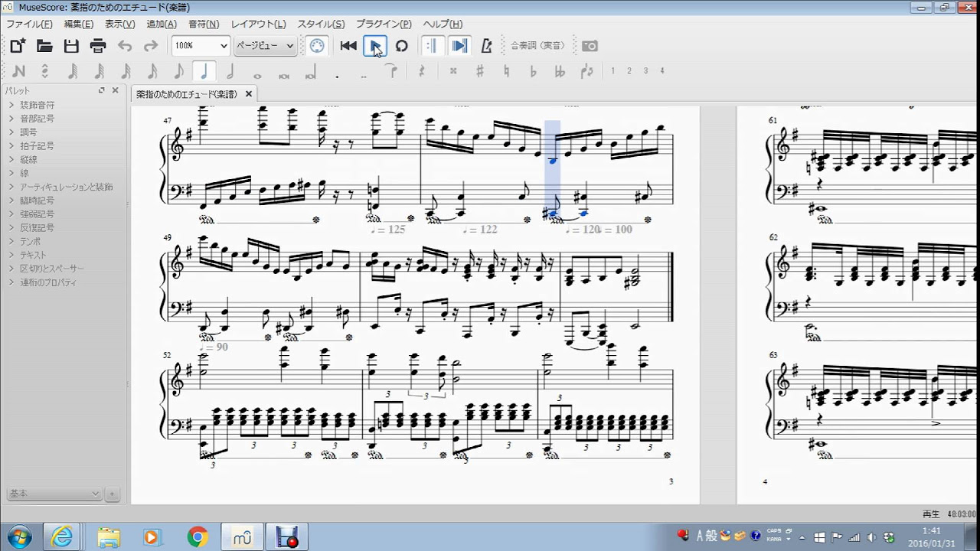
Task: Click the rewind to start button
Action: coord(348,46)
